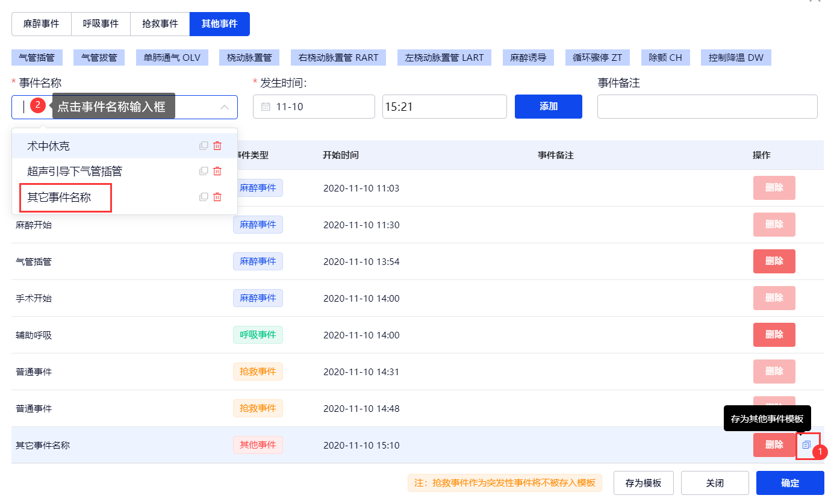Remove the 手术开始 row with 删除

click(x=774, y=298)
